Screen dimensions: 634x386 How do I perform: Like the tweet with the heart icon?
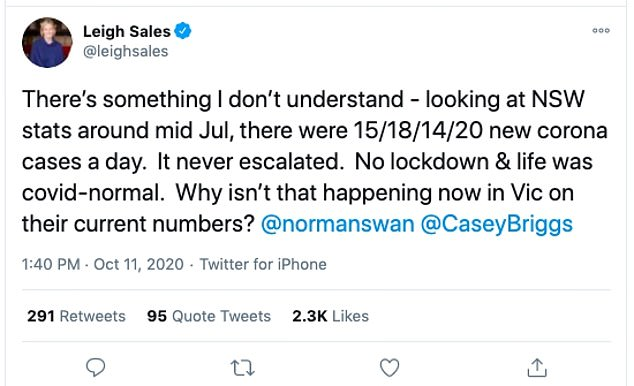[389, 367]
